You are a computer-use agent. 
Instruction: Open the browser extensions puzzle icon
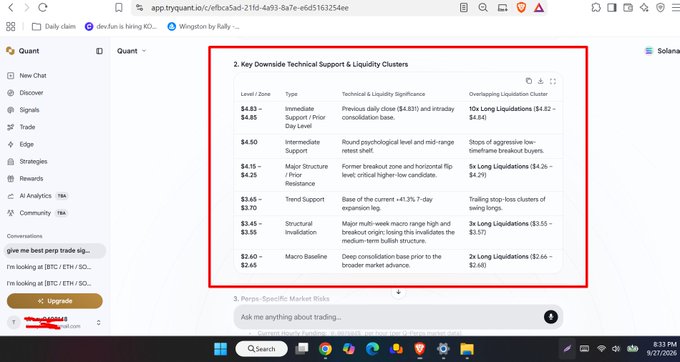tap(596, 7)
